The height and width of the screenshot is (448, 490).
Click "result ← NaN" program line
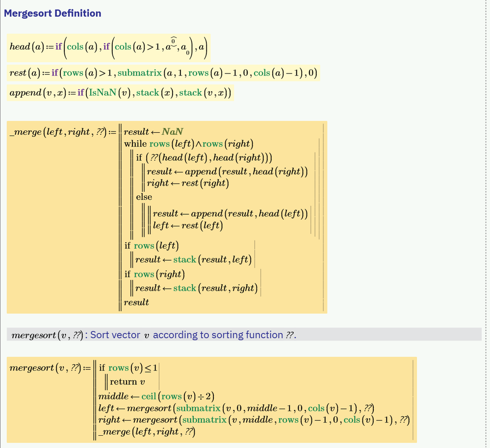154,132
